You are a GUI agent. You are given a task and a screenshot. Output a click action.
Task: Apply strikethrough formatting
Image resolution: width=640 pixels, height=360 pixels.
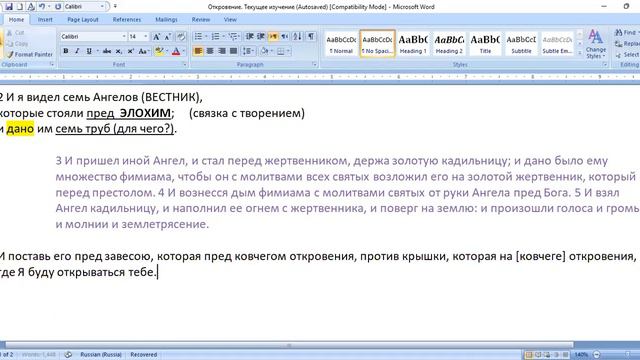(107, 51)
